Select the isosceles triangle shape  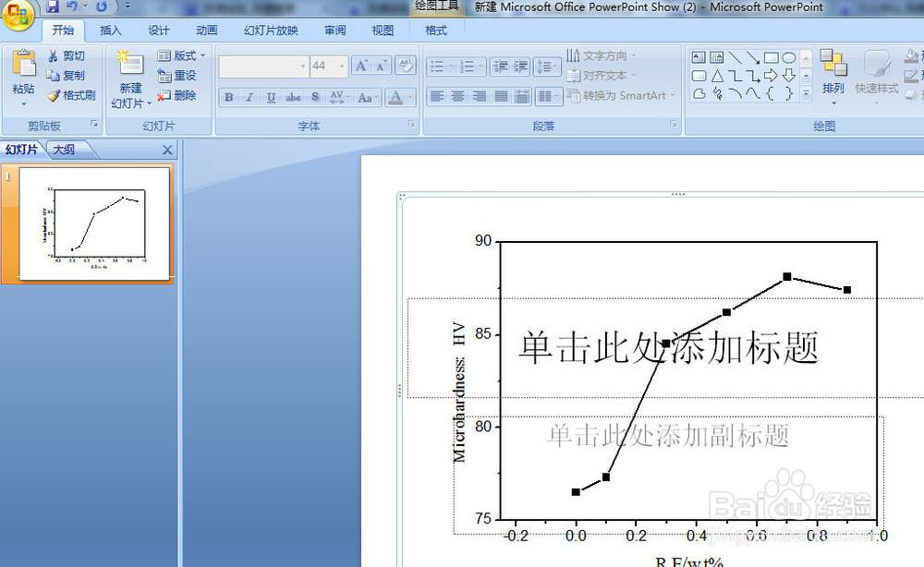click(717, 76)
